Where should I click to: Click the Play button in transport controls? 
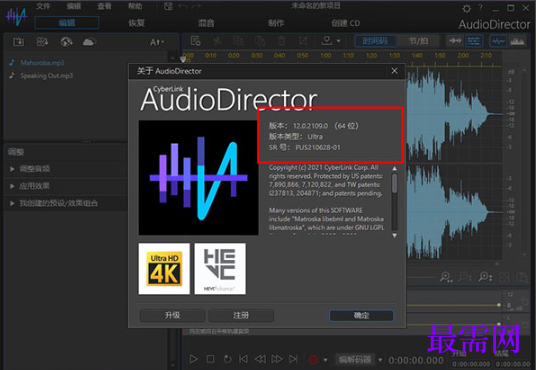[194, 359]
